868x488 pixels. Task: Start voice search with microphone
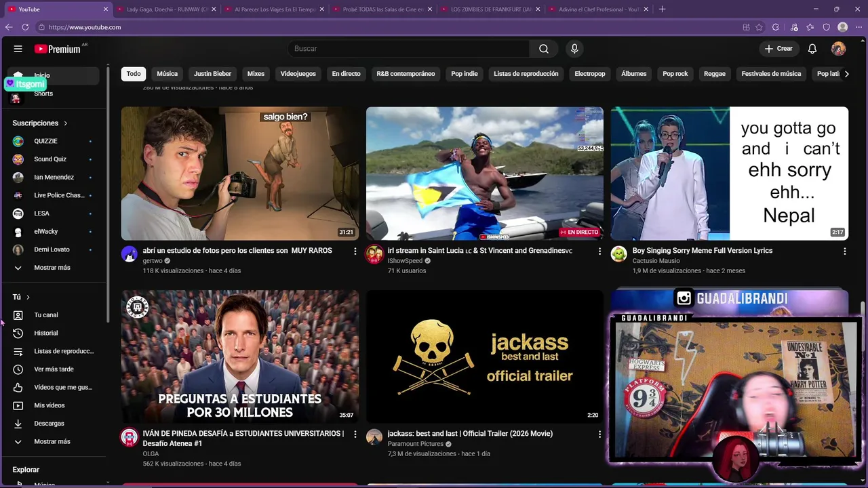(x=574, y=49)
